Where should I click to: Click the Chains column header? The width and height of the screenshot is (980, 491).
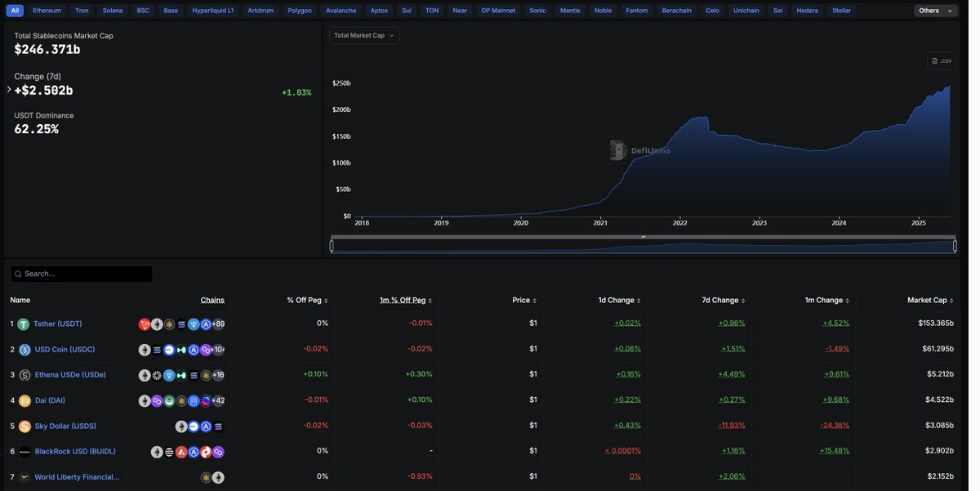(x=212, y=301)
